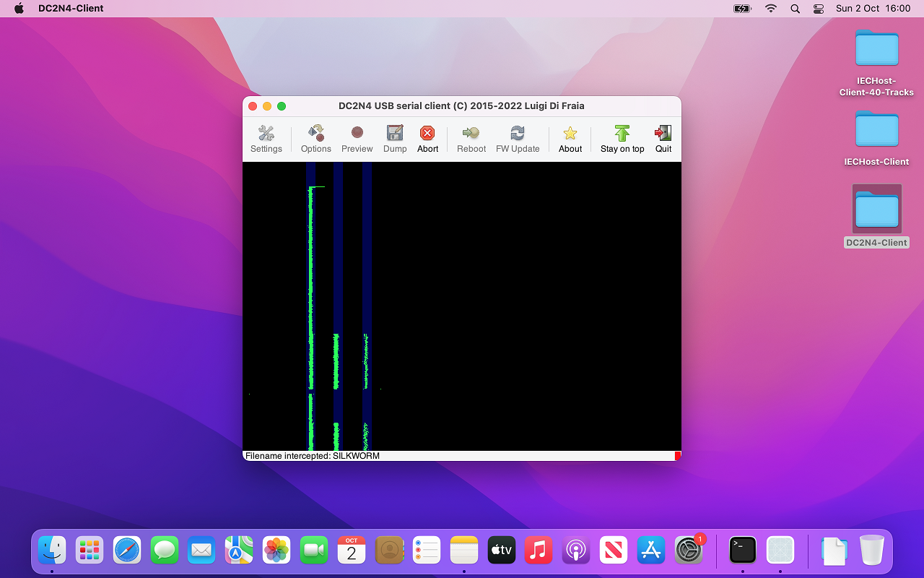This screenshot has width=924, height=578.
Task: Open FaceTime from the Dock
Action: coord(314,551)
